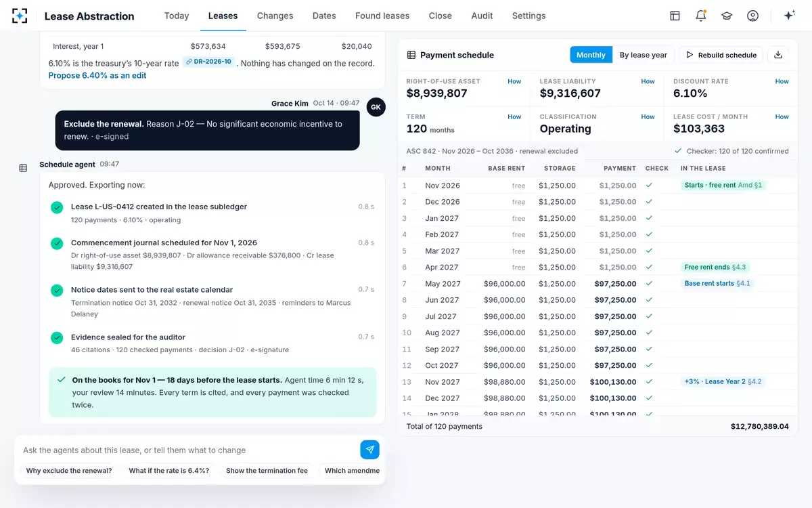The width and height of the screenshot is (812, 508).
Task: Click green check for Evidence sealed
Action: coord(57,337)
